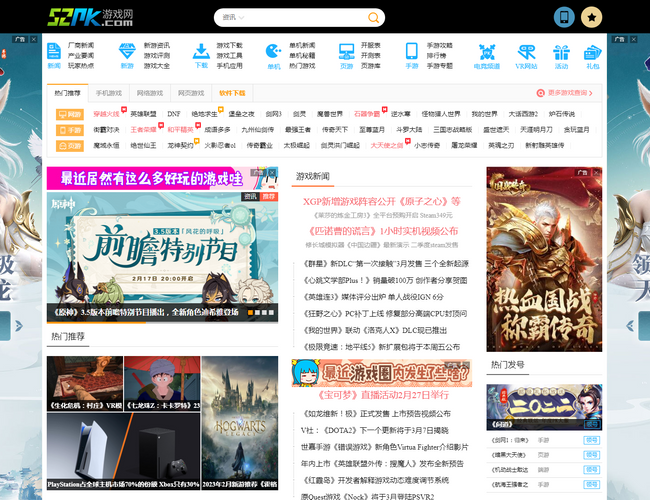
Task: Open the 《心跳文学部Plus!》 news item
Action: click(385, 280)
